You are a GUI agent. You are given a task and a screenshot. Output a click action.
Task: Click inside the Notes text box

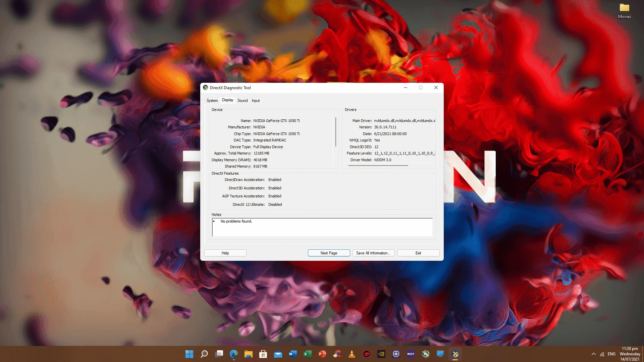tap(322, 227)
